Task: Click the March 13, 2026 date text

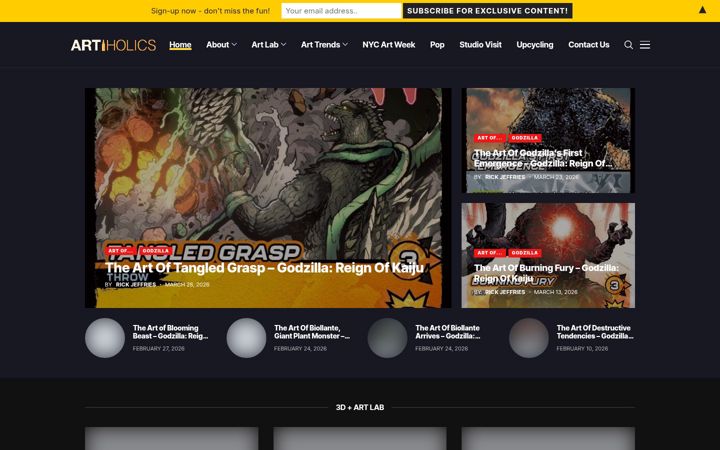Action: click(556, 292)
